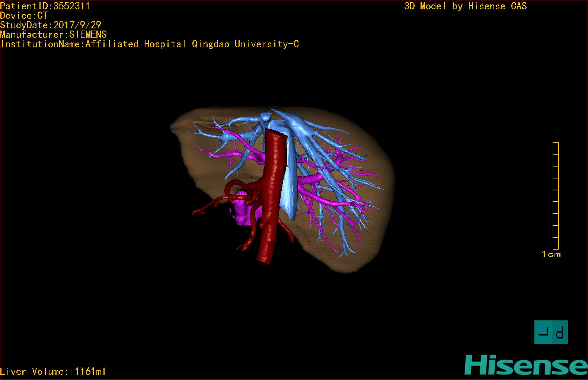Select the red aorta vessel model
Image resolution: width=588 pixels, height=380 pixels.
point(272,197)
